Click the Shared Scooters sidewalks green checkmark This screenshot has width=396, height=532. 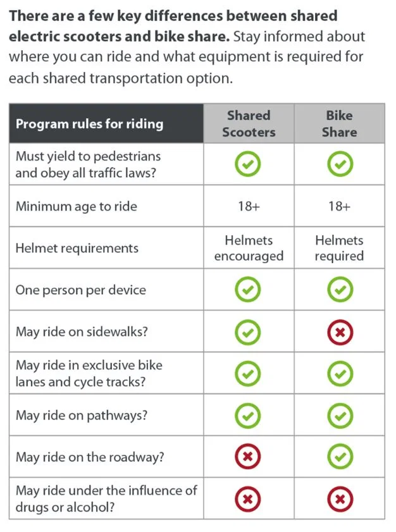pyautogui.click(x=248, y=332)
